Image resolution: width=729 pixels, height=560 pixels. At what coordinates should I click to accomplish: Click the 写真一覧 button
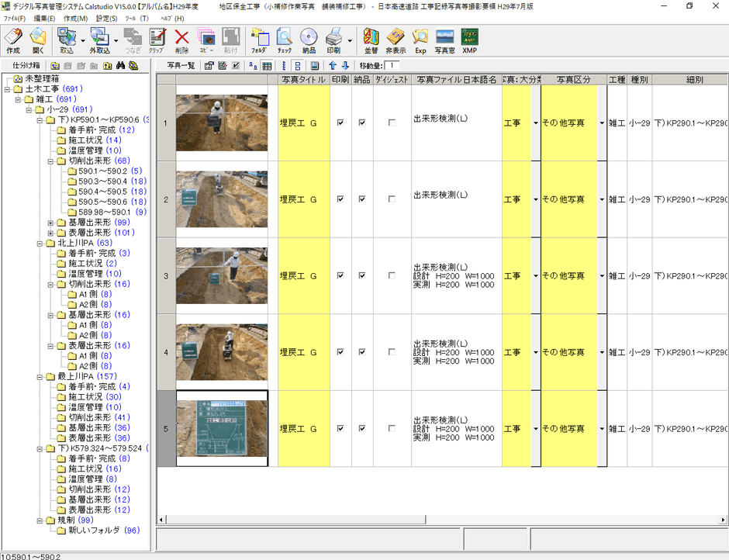pos(180,66)
